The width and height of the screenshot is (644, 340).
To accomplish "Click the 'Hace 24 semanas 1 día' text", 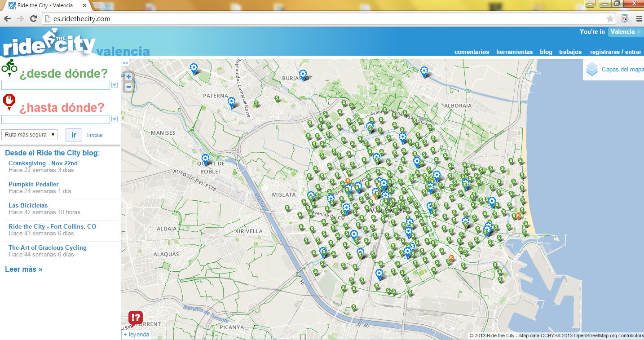I will (x=40, y=191).
